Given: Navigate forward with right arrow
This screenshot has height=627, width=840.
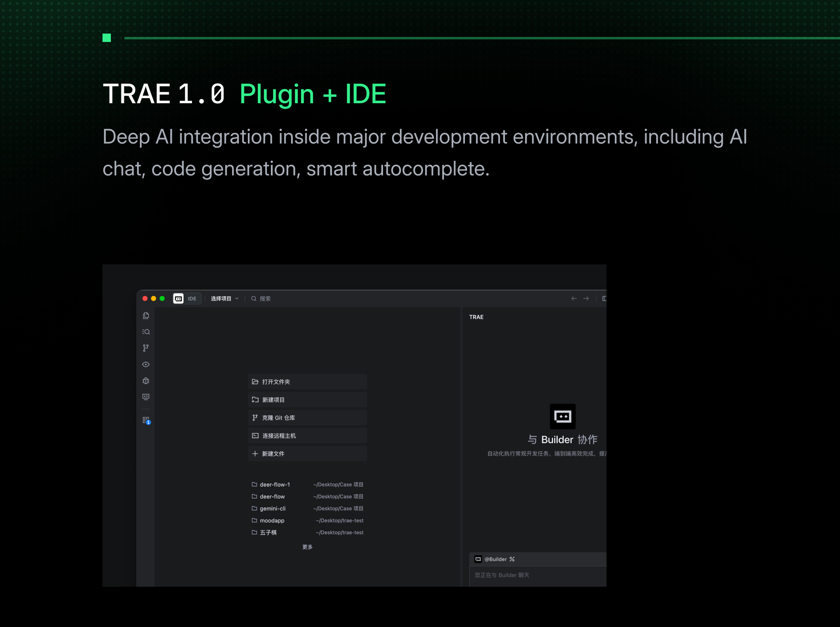Looking at the screenshot, I should [x=586, y=298].
